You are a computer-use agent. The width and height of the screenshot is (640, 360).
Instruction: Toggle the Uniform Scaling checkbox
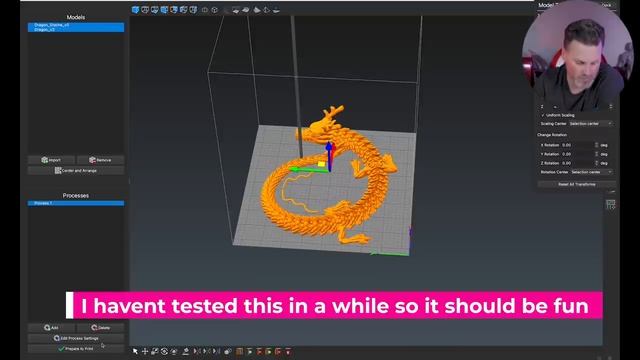pyautogui.click(x=543, y=115)
